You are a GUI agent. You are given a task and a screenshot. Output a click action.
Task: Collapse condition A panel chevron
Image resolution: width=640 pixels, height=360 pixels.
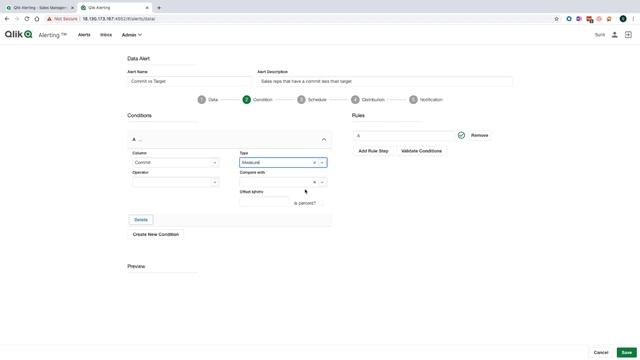tap(324, 140)
